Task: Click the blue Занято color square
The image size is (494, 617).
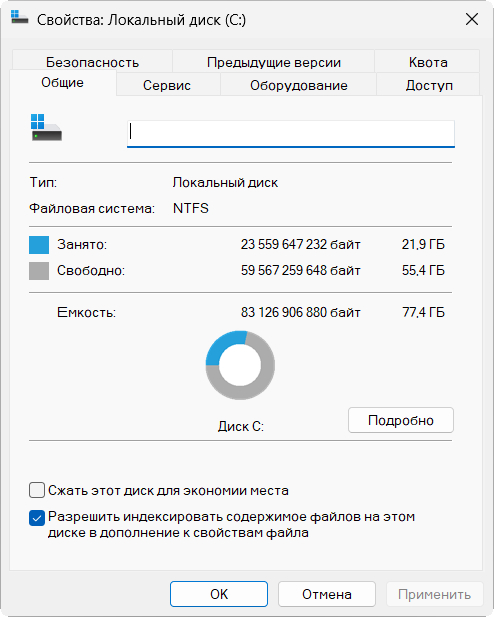Action: [x=39, y=245]
